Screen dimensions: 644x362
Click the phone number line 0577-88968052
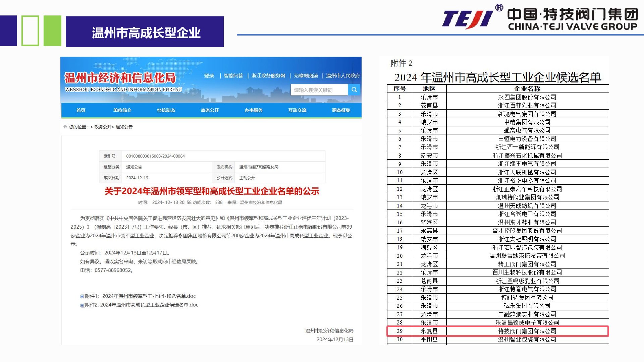coord(107,270)
